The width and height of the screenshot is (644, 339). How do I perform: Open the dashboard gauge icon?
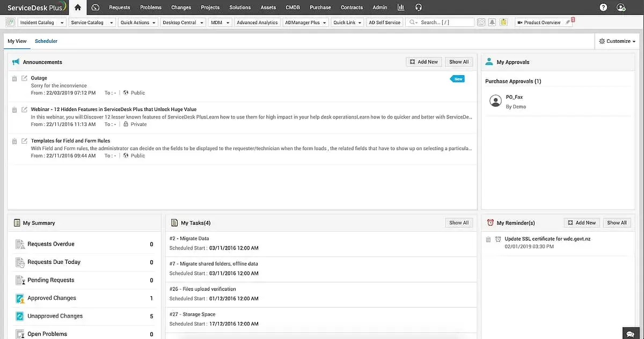(x=96, y=8)
